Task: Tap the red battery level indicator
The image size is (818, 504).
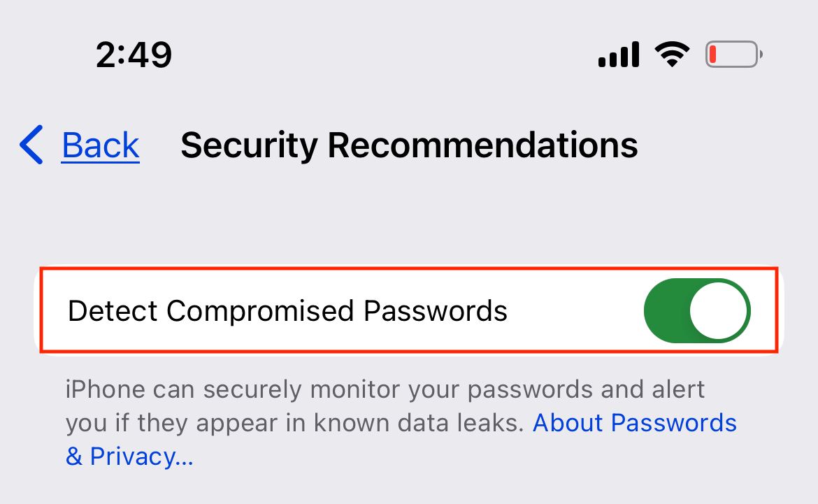Action: pos(713,55)
